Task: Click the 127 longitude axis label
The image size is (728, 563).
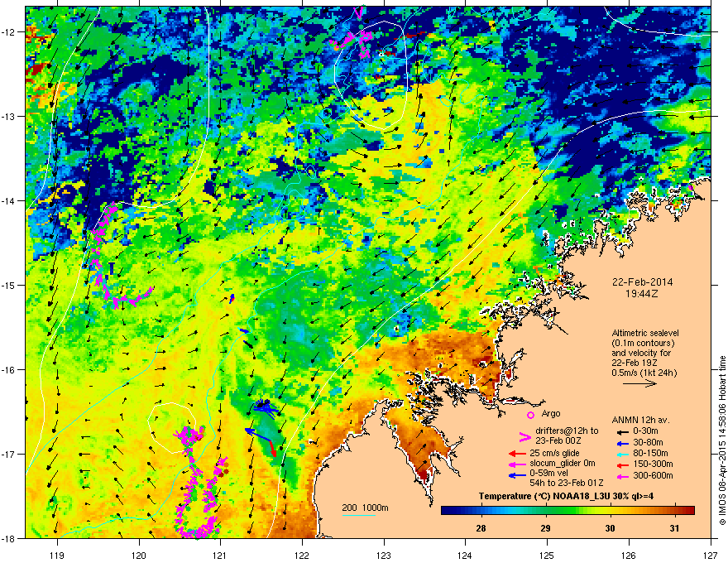Action: 711,555
